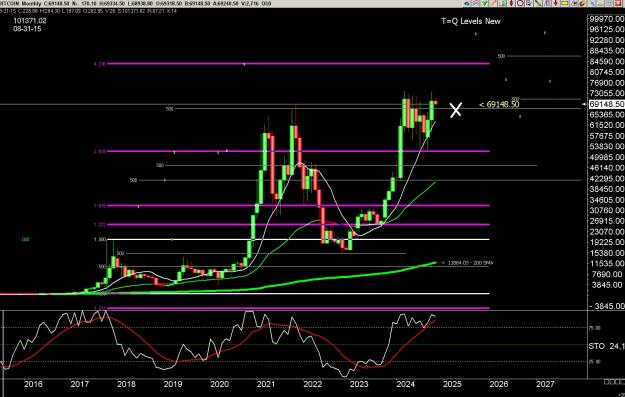Image resolution: width=625 pixels, height=397 pixels.
Task: Click the 73055.00 price axis label
Action: 607,93
